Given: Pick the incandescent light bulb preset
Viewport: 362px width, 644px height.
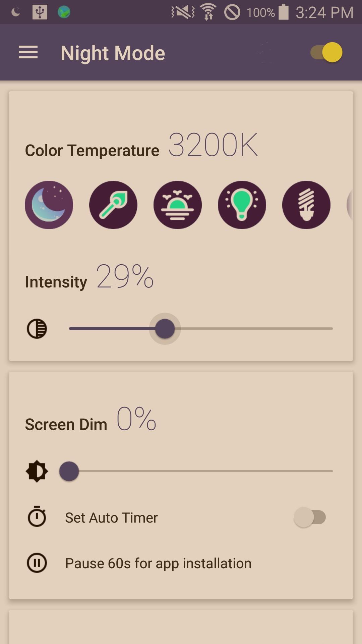Looking at the screenshot, I should click(242, 205).
